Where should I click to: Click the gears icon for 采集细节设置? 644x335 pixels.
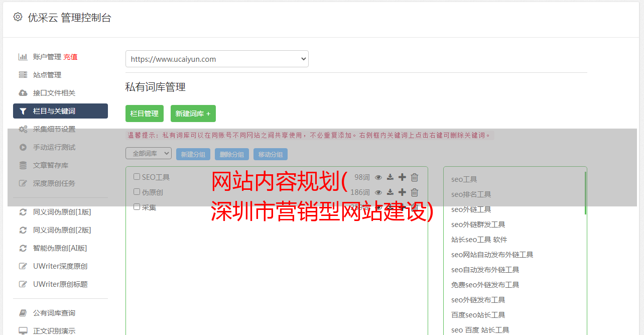click(23, 129)
